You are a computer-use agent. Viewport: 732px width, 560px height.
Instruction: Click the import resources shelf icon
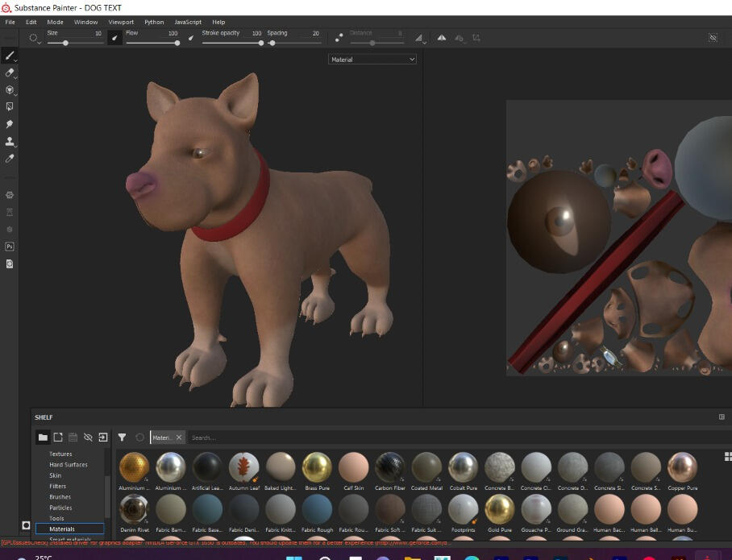[x=103, y=438]
